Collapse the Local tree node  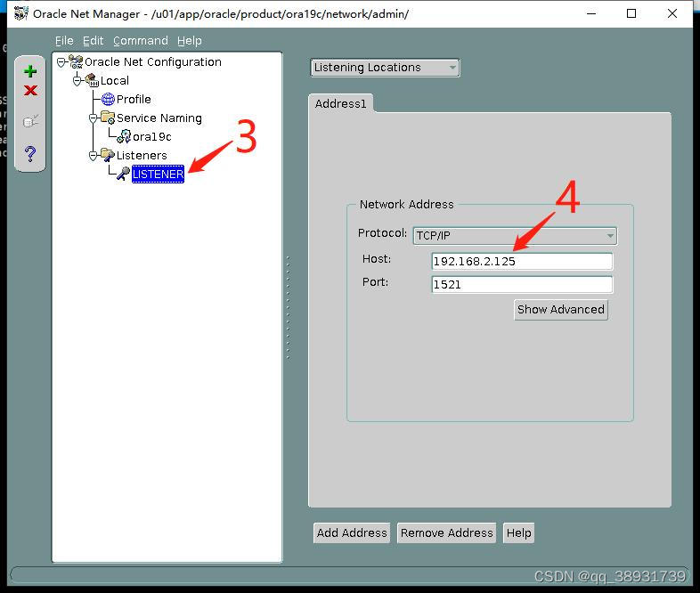(77, 81)
